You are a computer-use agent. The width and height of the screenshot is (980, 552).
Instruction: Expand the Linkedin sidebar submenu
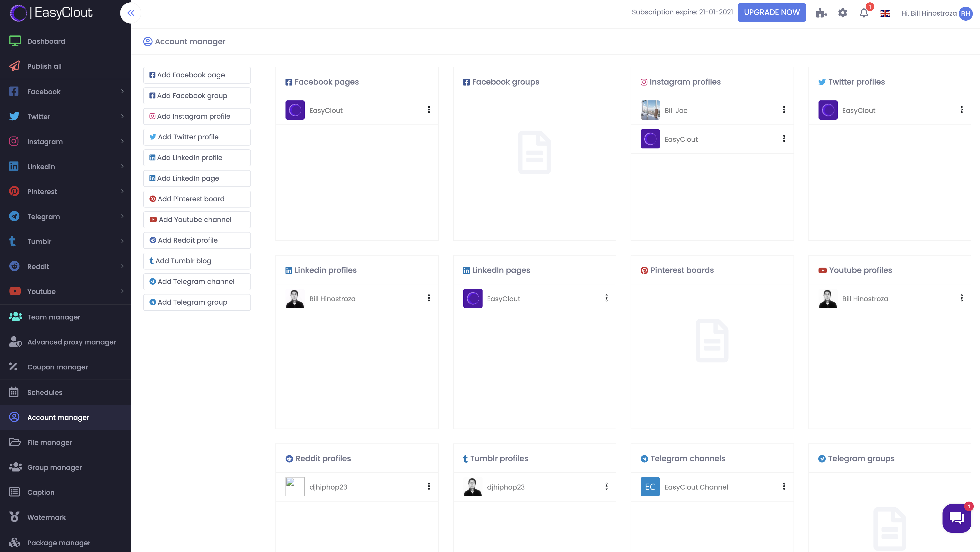(122, 166)
